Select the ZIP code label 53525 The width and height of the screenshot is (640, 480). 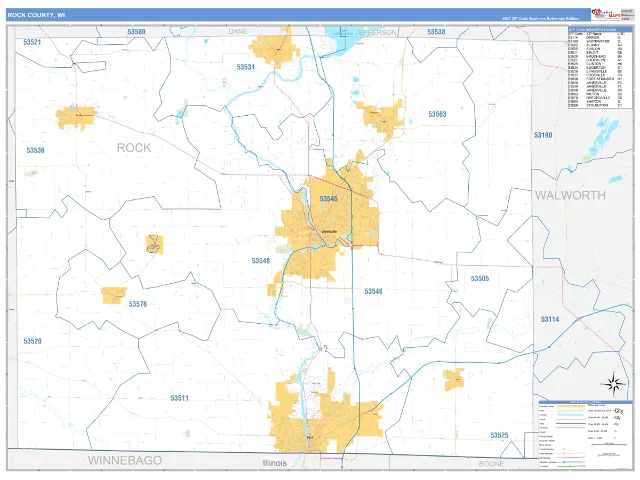[499, 436]
